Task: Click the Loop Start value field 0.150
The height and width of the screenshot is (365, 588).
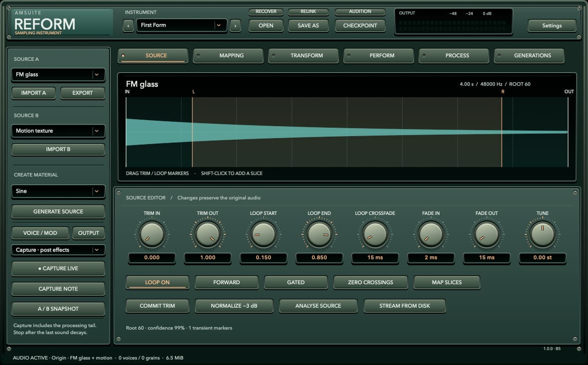Action: pos(264,258)
